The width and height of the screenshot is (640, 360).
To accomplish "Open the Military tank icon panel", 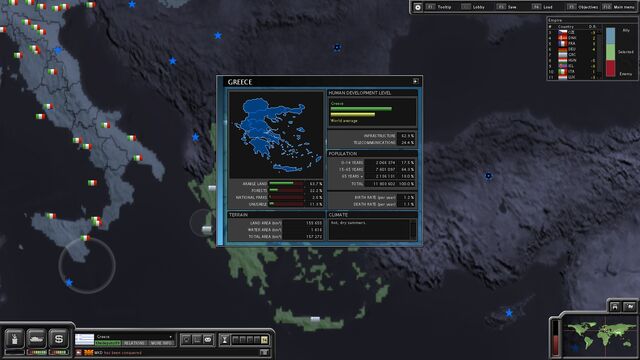I will tap(37, 338).
